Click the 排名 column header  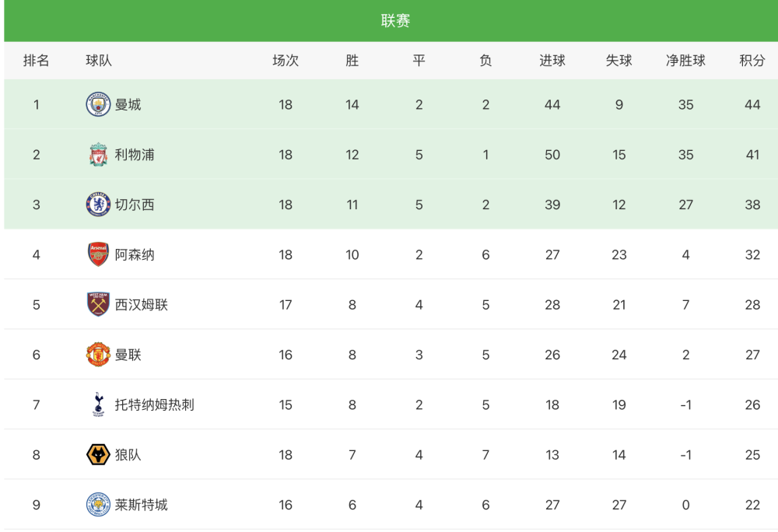(37, 61)
